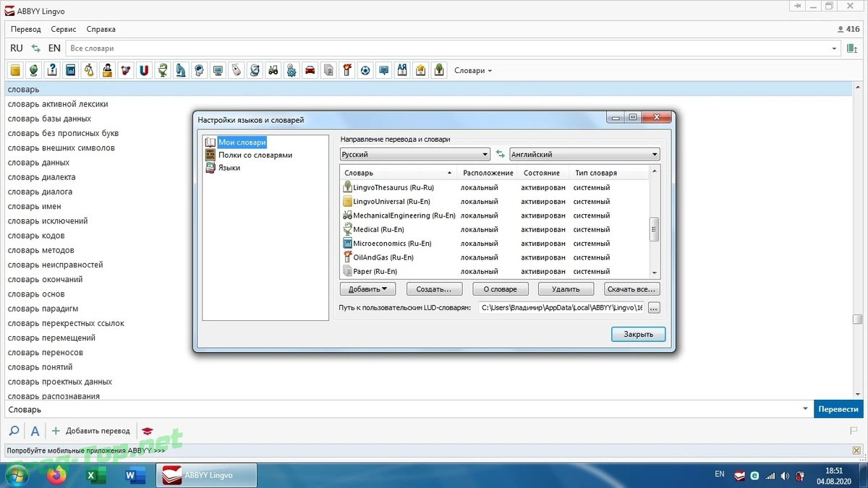Select the scales law dictionary icon
The width and height of the screenshot is (868, 488).
click(90, 70)
